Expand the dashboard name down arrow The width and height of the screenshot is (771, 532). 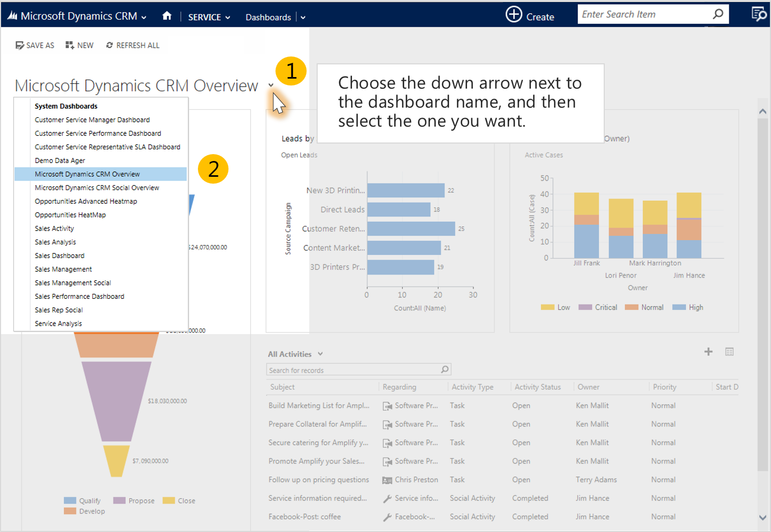point(271,85)
